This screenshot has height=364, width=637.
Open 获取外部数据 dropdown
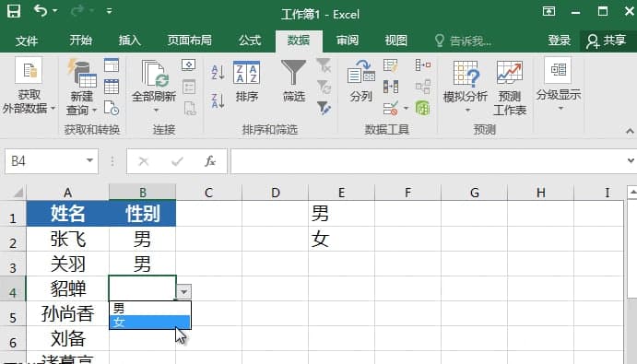(29, 86)
